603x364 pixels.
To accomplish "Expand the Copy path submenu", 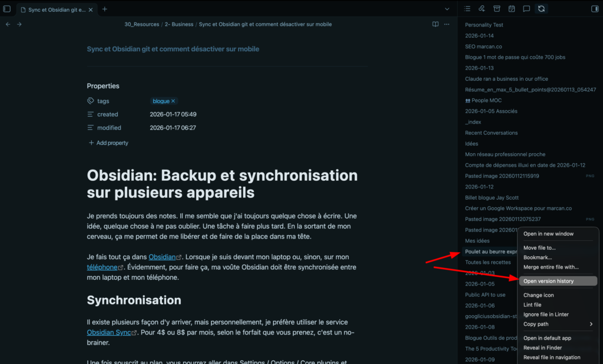I will point(558,324).
